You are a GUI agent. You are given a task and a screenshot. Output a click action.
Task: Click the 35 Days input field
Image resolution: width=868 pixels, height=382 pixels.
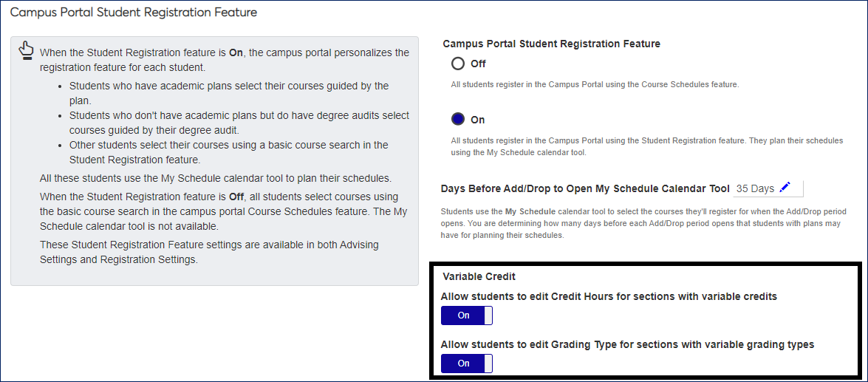coord(755,188)
